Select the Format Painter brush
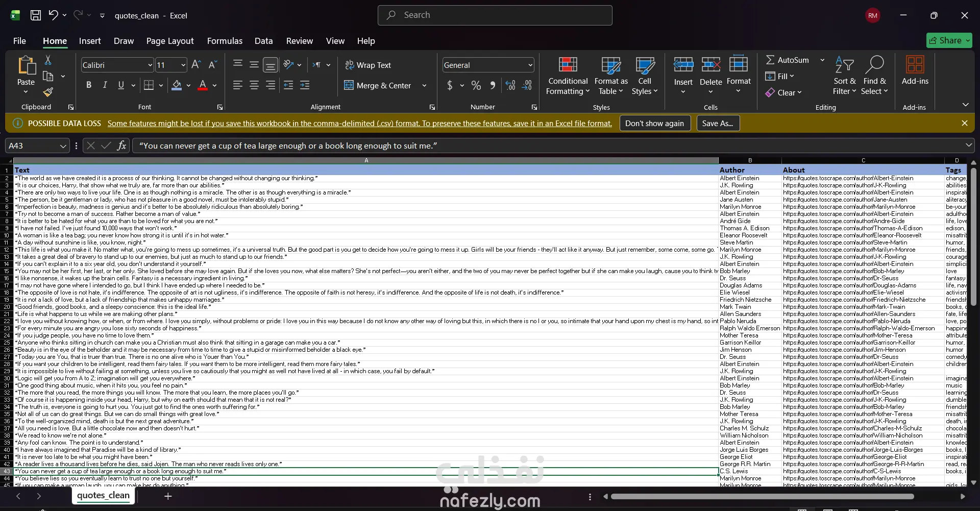The image size is (980, 511). (48, 92)
